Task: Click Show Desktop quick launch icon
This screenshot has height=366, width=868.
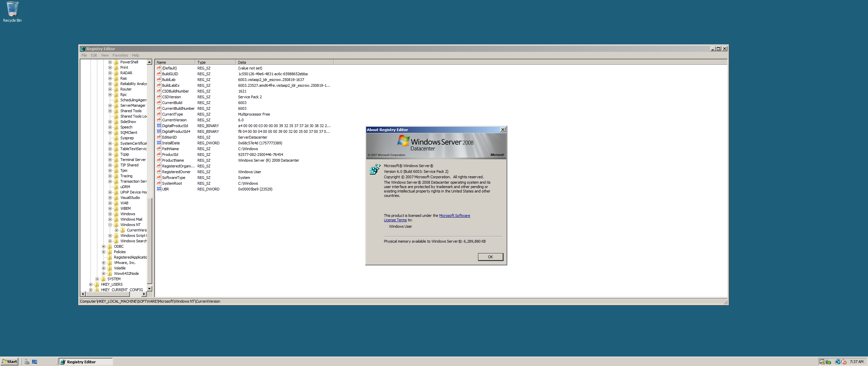Action: click(35, 362)
